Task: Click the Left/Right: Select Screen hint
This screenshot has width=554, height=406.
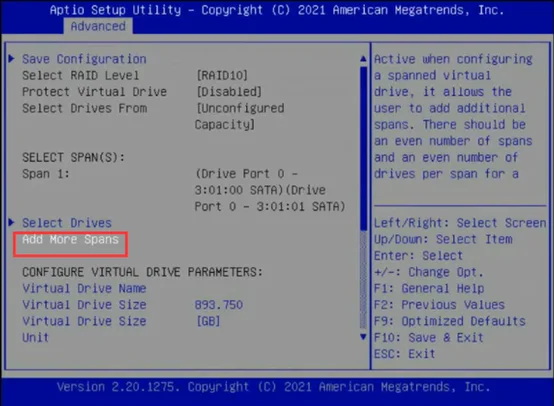Action: 460,223
